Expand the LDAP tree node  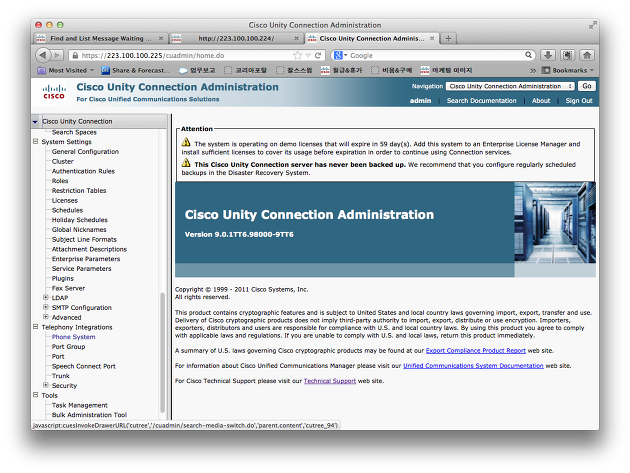click(46, 297)
